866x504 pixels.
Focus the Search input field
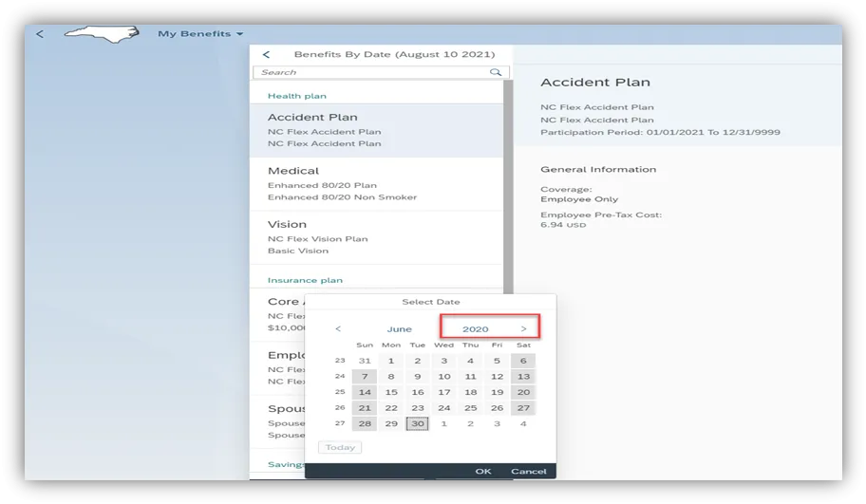[381, 72]
